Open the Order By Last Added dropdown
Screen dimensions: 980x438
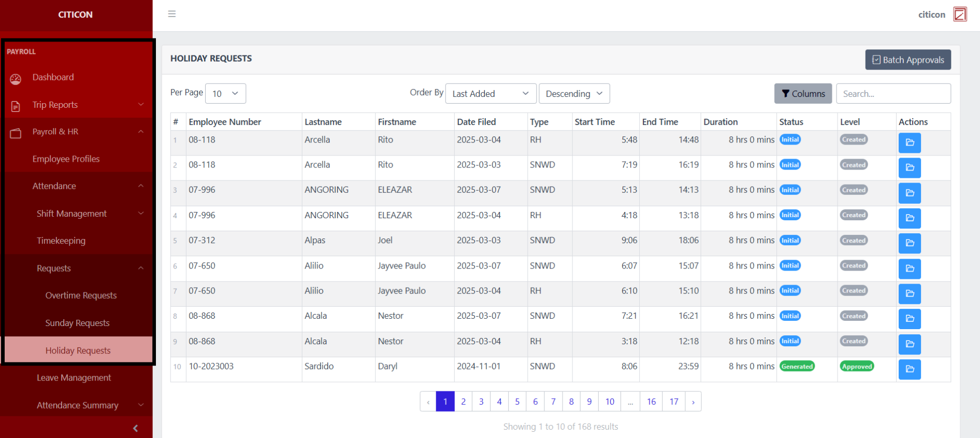pos(490,94)
